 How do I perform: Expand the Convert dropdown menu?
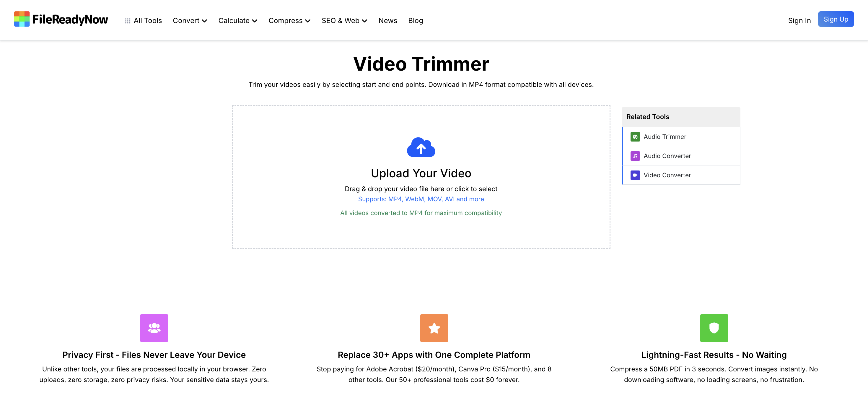(190, 21)
